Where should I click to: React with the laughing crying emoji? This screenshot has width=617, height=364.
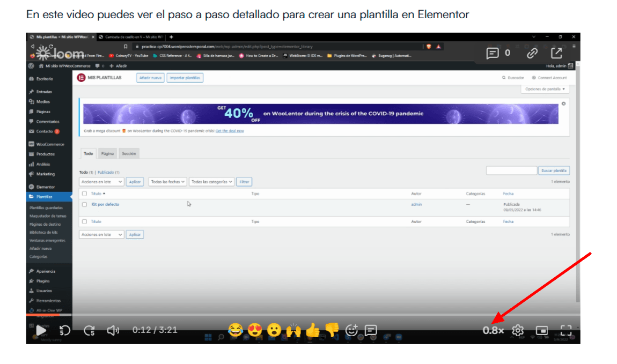[235, 330]
